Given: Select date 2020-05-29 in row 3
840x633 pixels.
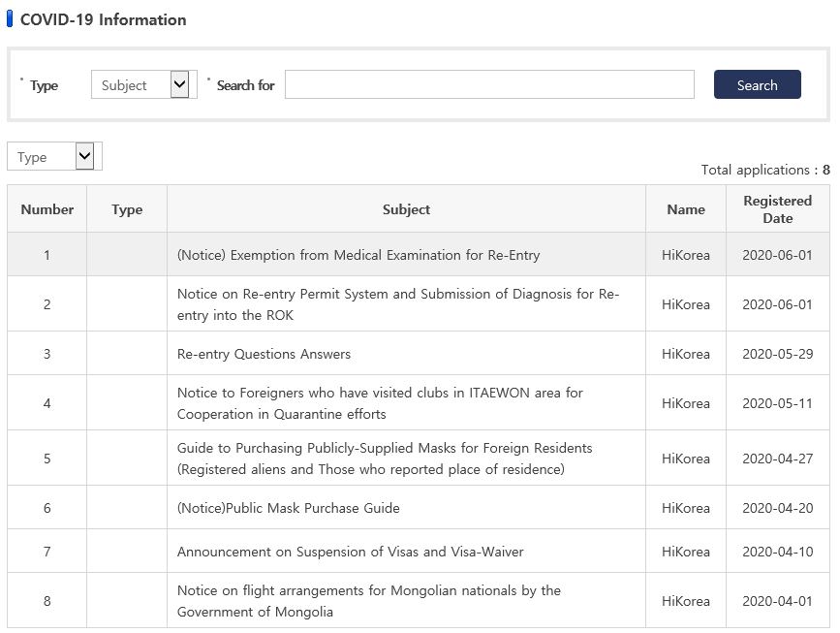Looking at the screenshot, I should click(x=777, y=354).
